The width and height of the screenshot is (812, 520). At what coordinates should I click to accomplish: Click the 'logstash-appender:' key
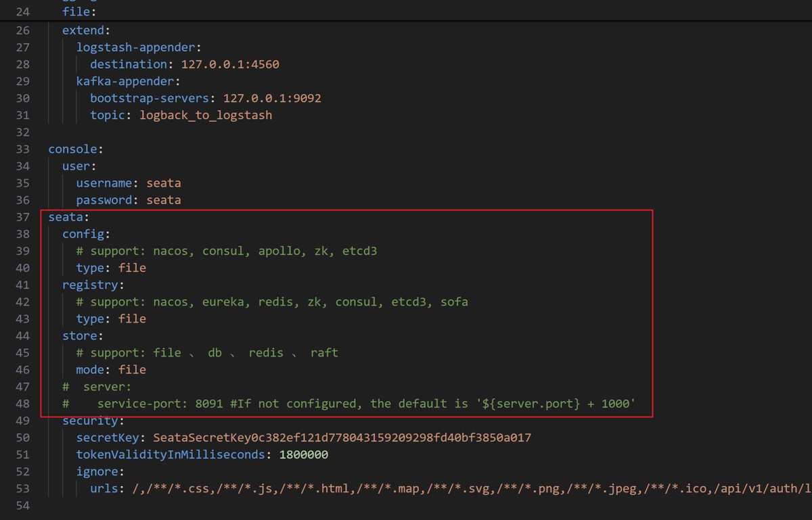(x=139, y=47)
